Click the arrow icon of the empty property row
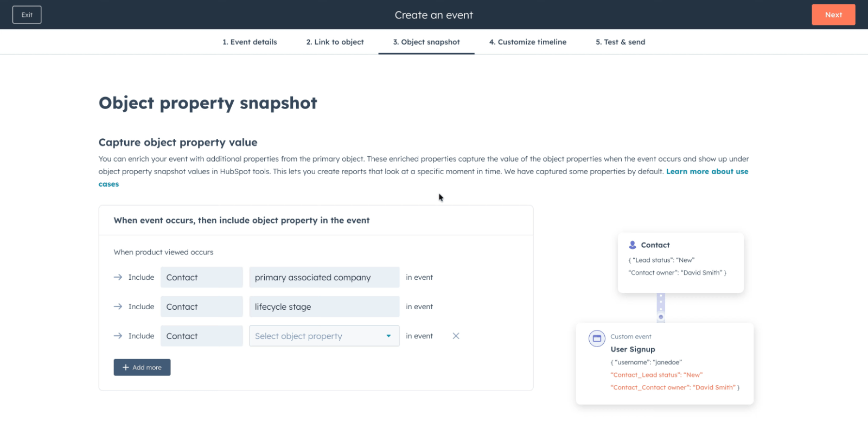Viewport: 868px width, 448px height. (x=118, y=336)
